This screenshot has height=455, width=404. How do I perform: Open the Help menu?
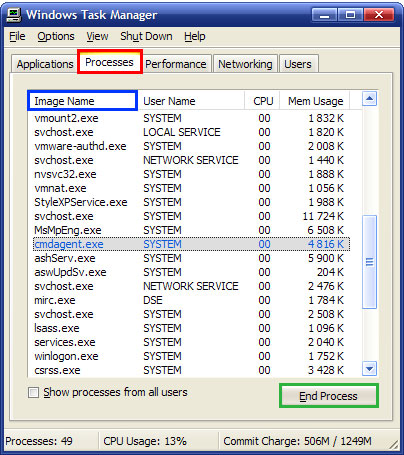pos(195,36)
